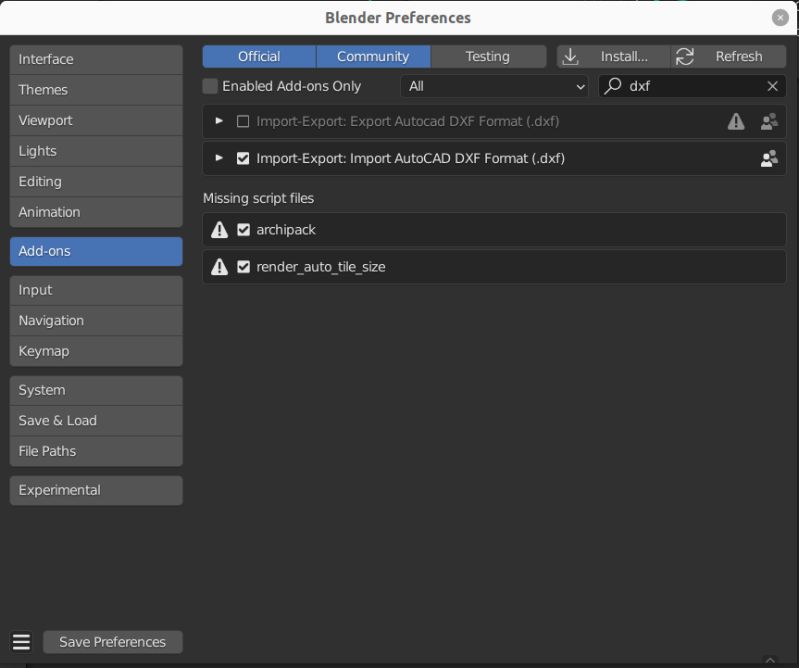Click warning icon next to render_auto_tile_size
The image size is (799, 668).
tap(220, 266)
